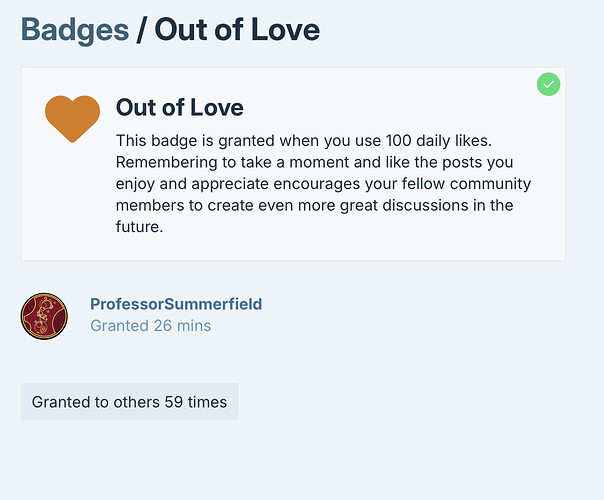Image resolution: width=604 pixels, height=500 pixels.
Task: Click the word future in the description
Action: click(139, 227)
